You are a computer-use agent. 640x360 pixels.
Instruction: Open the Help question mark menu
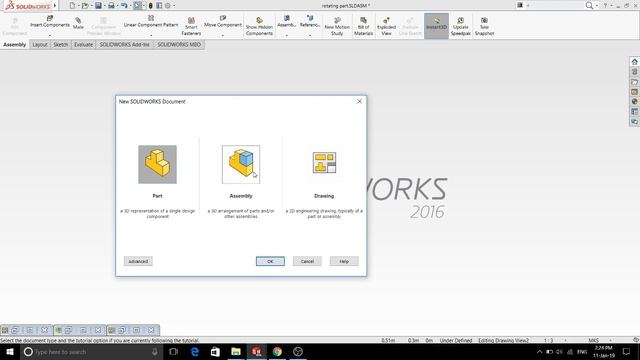(x=605, y=5)
